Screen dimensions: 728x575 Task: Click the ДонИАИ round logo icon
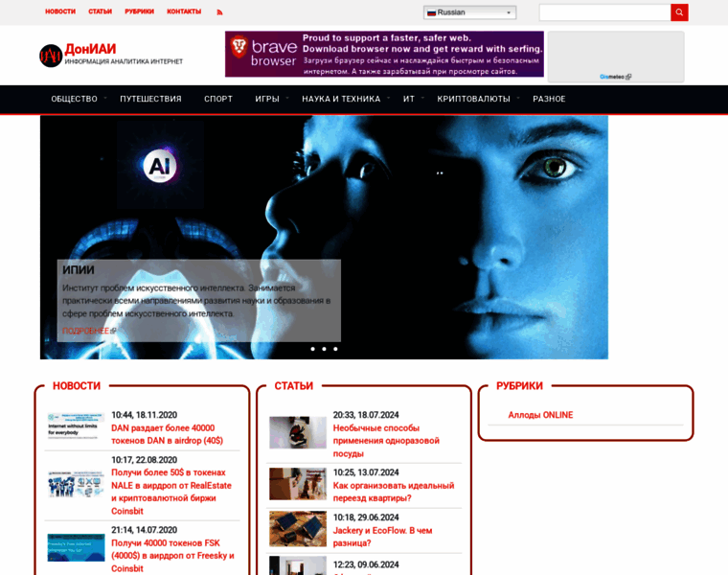tap(51, 56)
